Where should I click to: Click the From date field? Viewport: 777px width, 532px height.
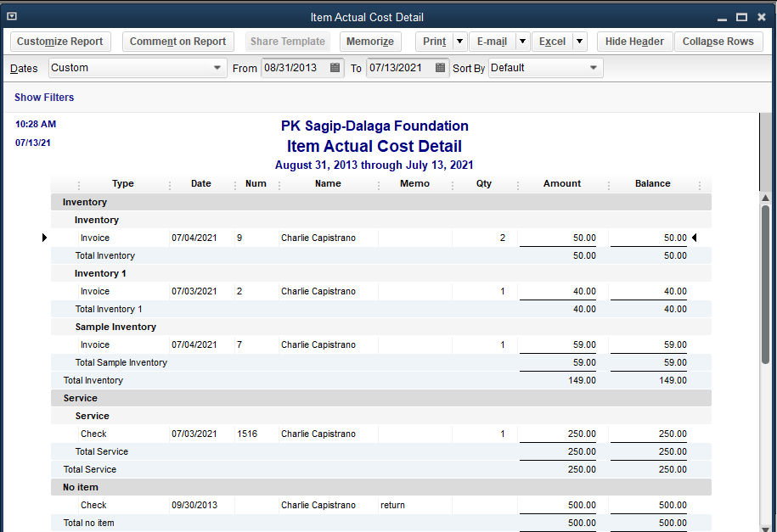296,68
